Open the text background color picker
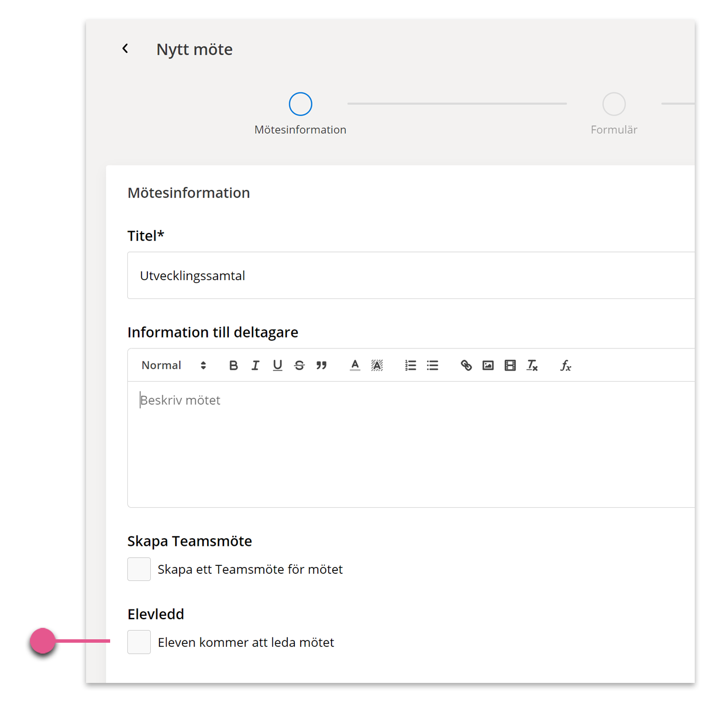The image size is (728, 707). tap(377, 366)
